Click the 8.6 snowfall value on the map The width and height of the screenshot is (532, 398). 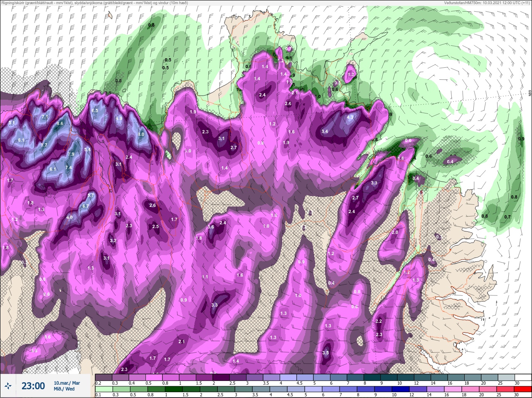click(60, 123)
